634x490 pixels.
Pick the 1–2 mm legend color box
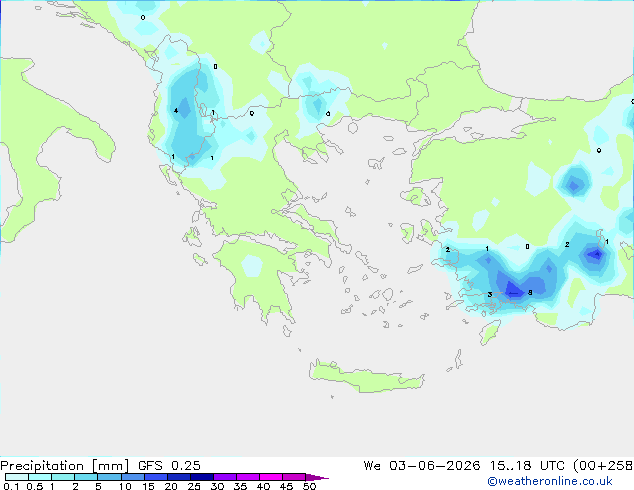click(63, 477)
